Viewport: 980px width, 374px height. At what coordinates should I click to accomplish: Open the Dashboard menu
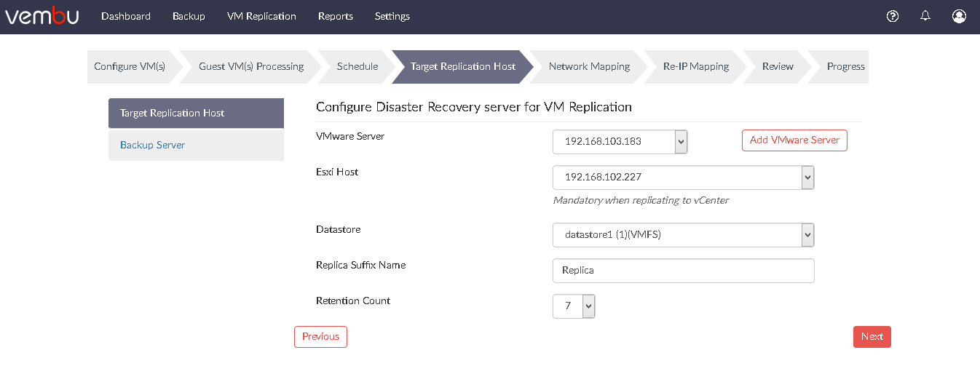click(126, 16)
